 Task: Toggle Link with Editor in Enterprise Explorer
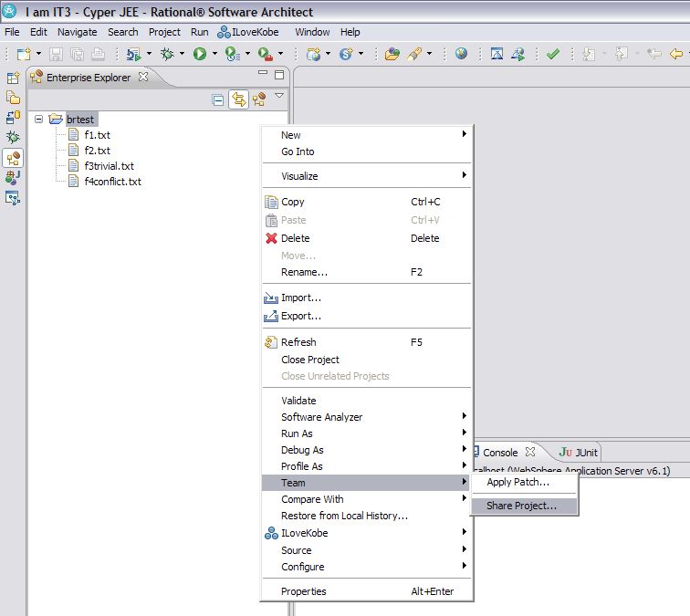238,99
